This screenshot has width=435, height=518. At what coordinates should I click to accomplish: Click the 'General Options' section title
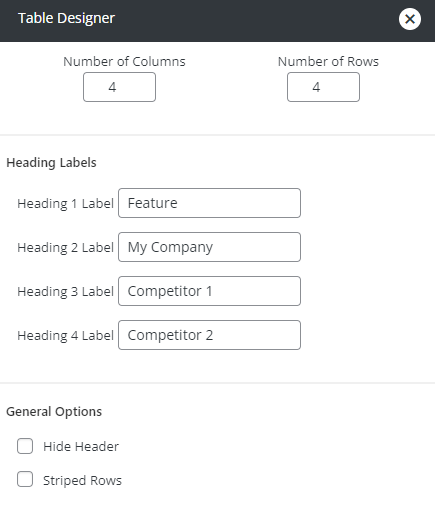(x=54, y=412)
